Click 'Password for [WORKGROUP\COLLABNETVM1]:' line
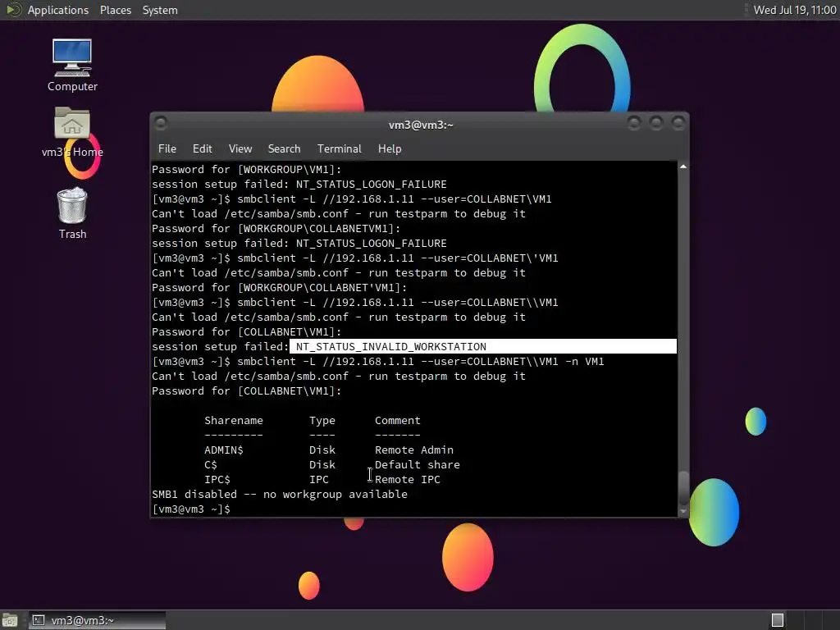The image size is (840, 630). (276, 229)
